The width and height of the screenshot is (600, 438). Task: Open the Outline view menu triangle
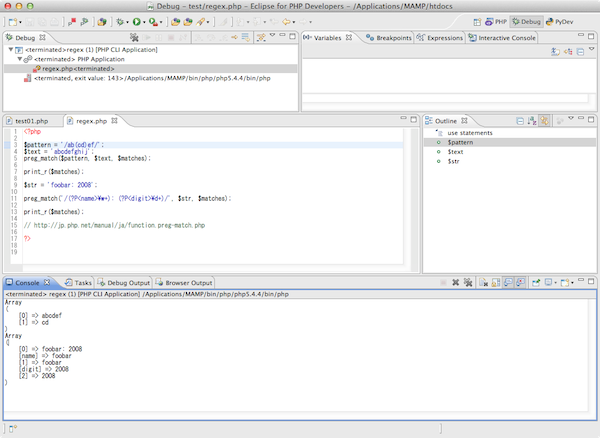pyautogui.click(x=571, y=118)
